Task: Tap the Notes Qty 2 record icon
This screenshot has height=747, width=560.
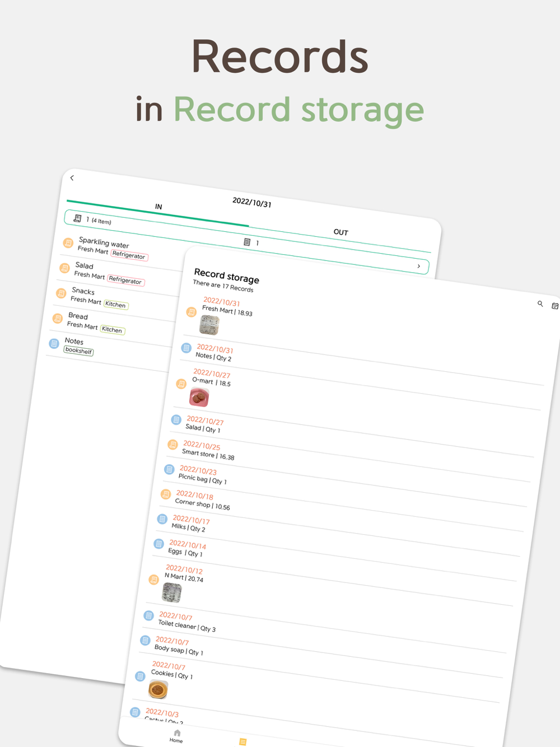Action: click(x=186, y=348)
